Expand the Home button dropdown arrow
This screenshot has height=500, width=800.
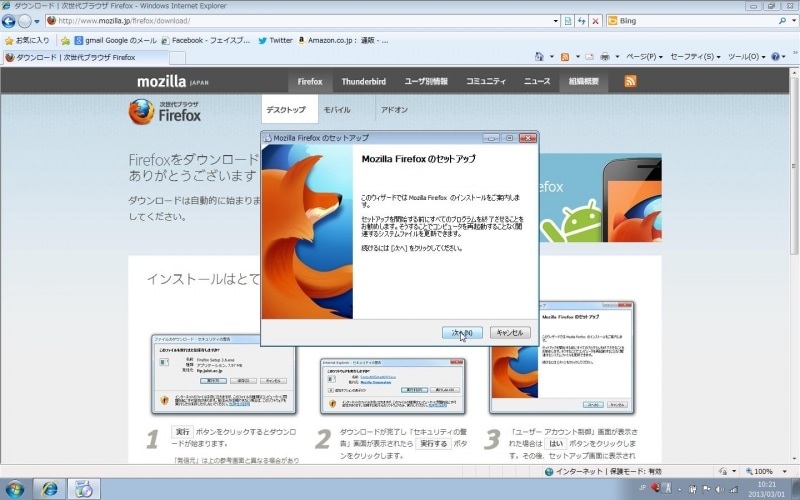coord(552,57)
